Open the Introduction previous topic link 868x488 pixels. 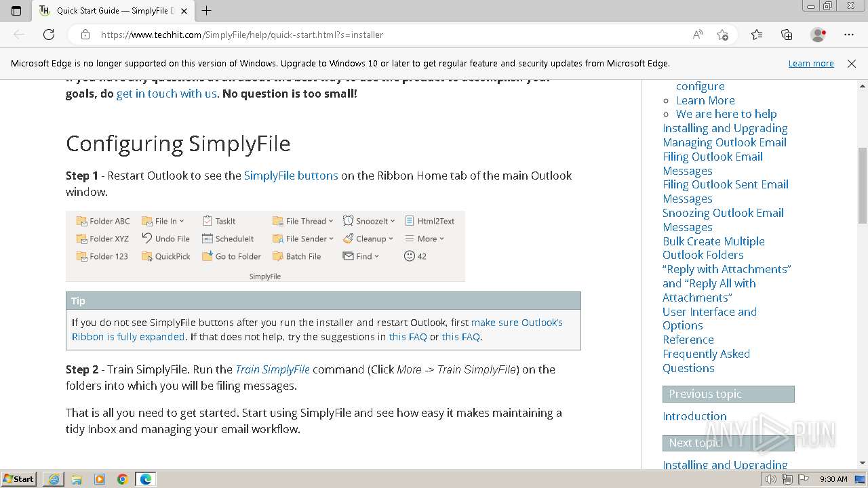694,416
